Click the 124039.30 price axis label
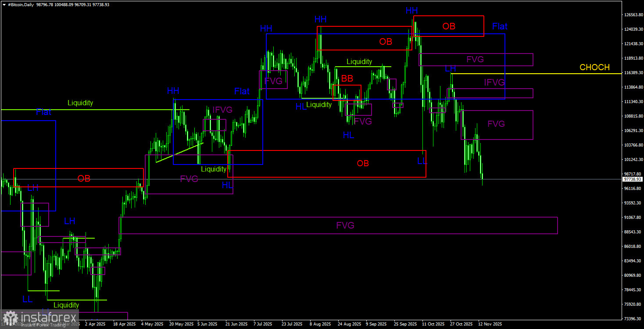This screenshot has height=329, width=644. coord(633,29)
